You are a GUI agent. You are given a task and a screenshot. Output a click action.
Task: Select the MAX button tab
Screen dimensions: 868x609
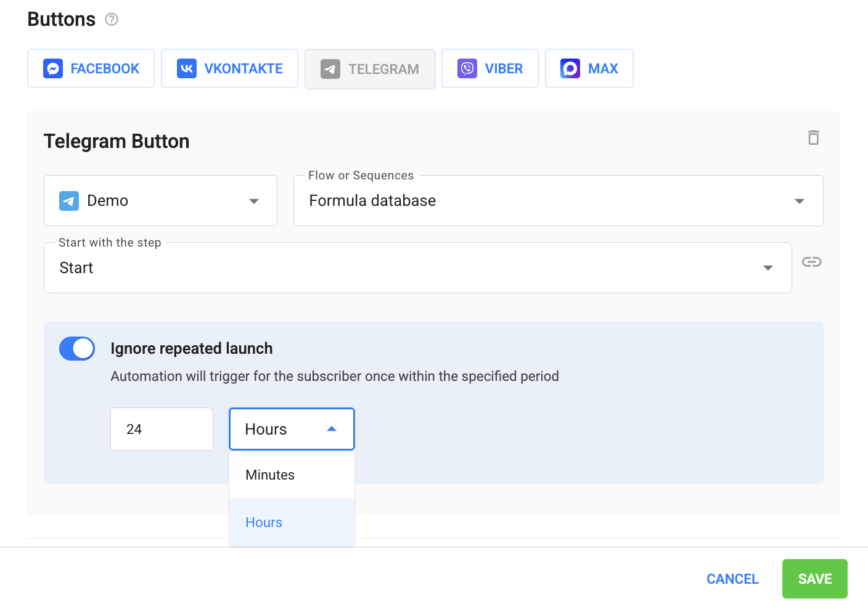(x=589, y=68)
